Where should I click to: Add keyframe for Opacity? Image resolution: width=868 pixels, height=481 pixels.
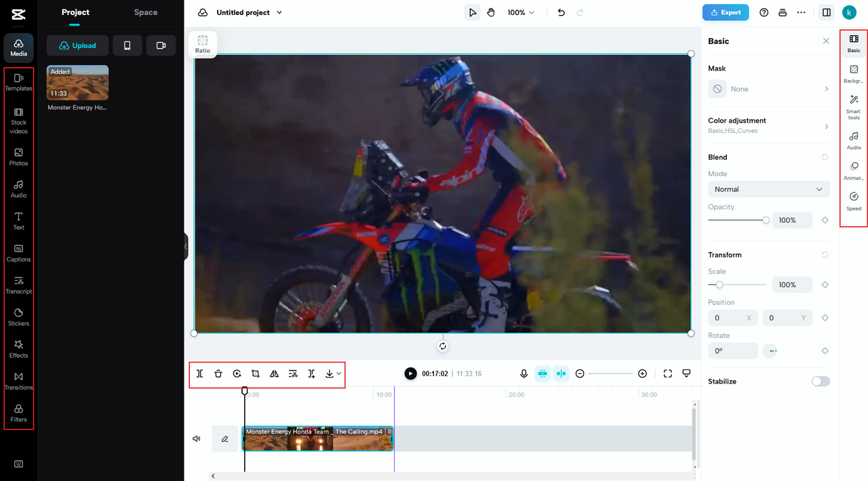825,220
